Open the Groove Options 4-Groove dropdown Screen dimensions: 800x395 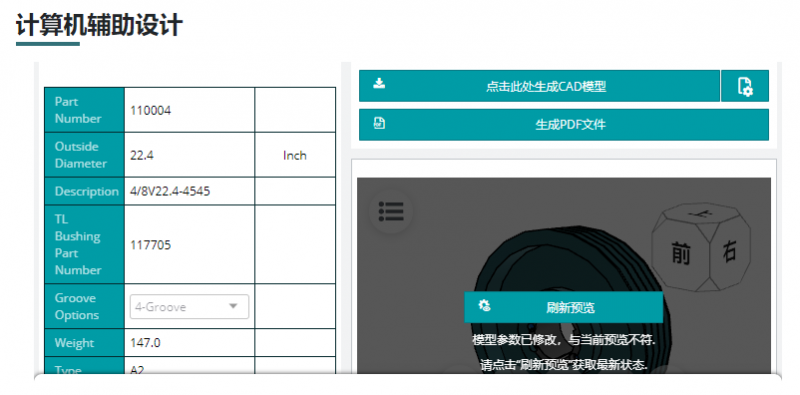(x=189, y=307)
